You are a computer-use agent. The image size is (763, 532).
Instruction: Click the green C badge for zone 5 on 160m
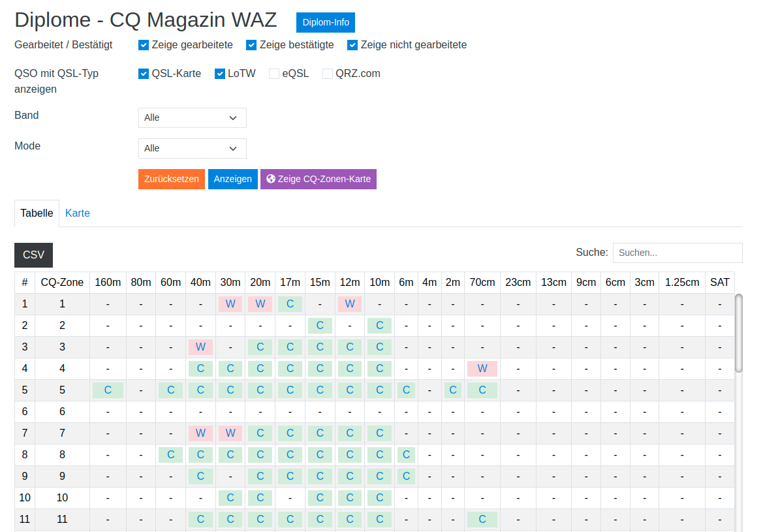click(x=108, y=390)
